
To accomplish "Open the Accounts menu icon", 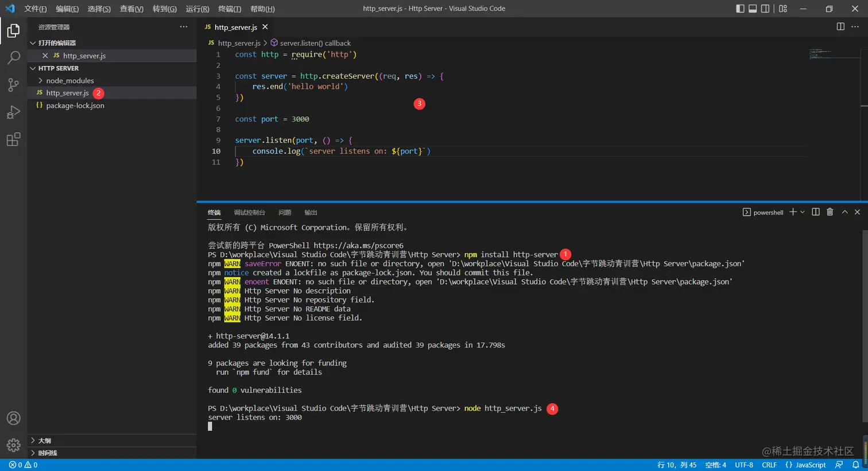I will pos(13,418).
